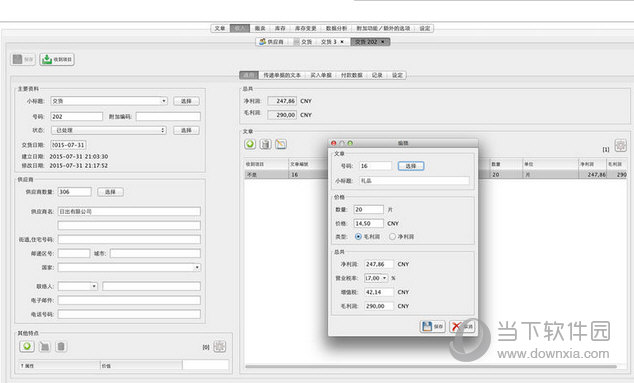Click the dialog 净利润 field showing 247,86

[379, 264]
